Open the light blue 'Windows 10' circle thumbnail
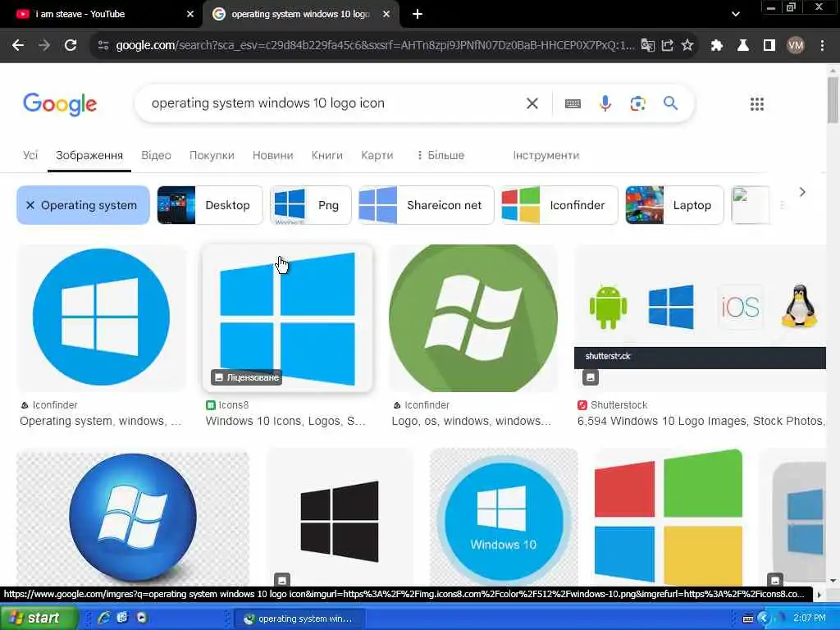 504,518
